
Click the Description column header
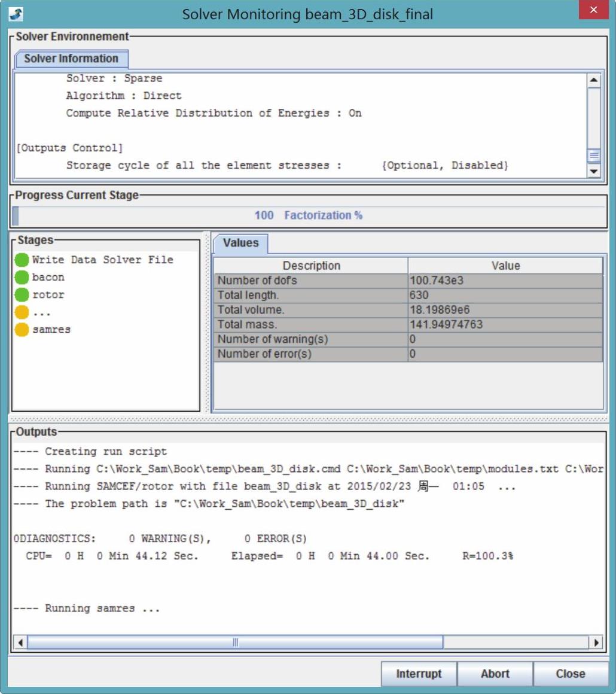click(x=311, y=266)
